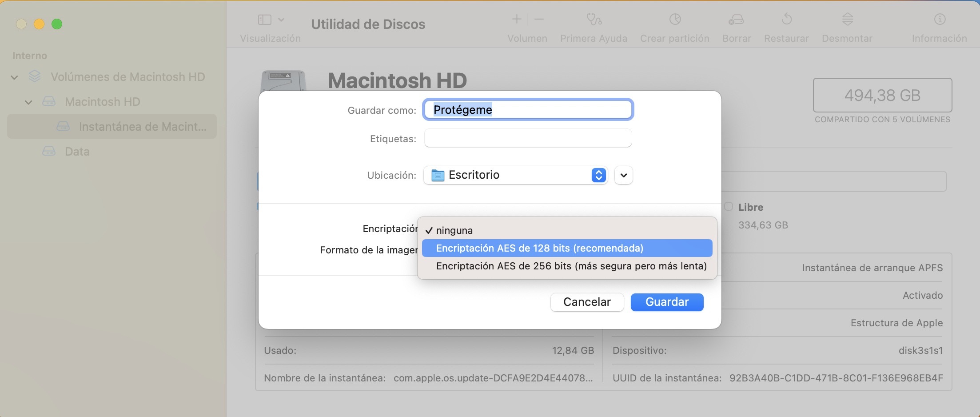Image resolution: width=980 pixels, height=417 pixels.
Task: Click the snapshot name com.apple.os.update value
Action: [x=493, y=378]
